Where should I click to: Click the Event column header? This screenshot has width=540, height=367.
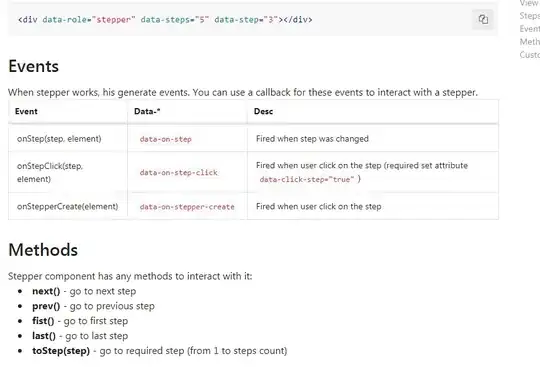click(x=26, y=112)
